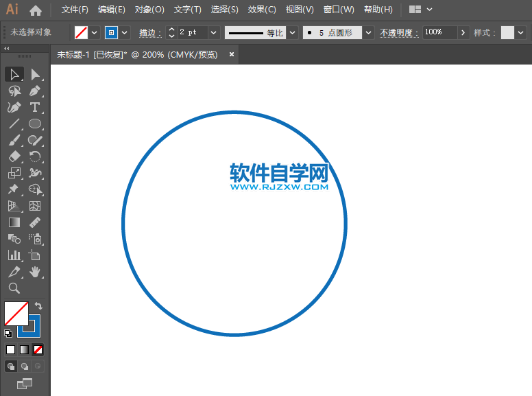The image size is (532, 396).
Task: Switch to Draw Behind mode
Action: click(25, 366)
